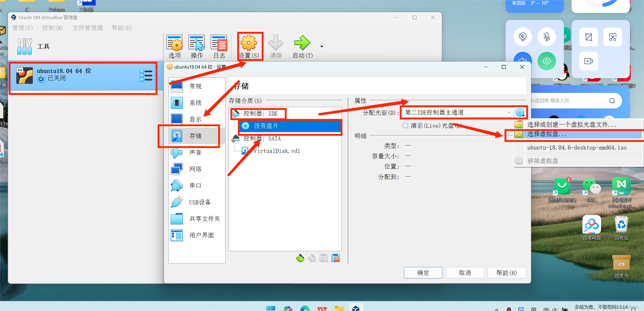Open 设置(S) gear icon in VirtualBox toolbar
The width and height of the screenshot is (644, 311).
(249, 47)
